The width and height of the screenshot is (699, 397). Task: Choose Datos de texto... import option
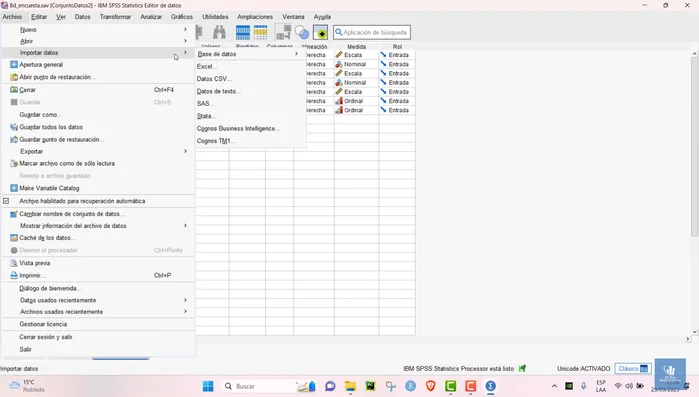tap(218, 91)
